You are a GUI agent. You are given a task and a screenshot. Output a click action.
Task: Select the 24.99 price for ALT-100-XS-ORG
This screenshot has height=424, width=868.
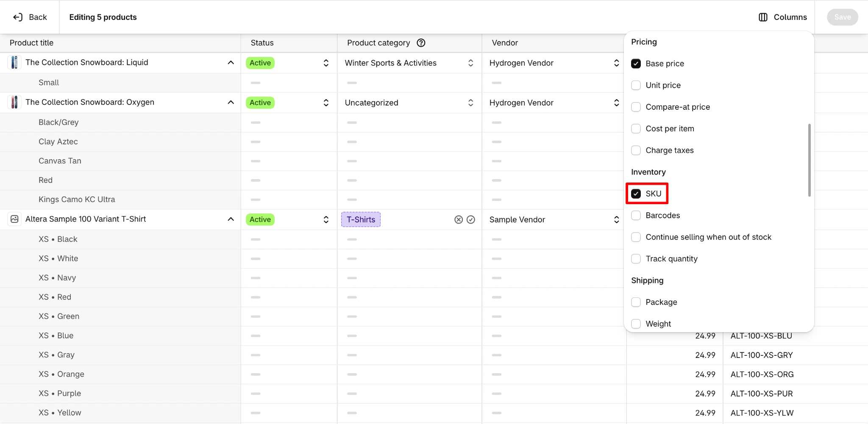coord(675,374)
